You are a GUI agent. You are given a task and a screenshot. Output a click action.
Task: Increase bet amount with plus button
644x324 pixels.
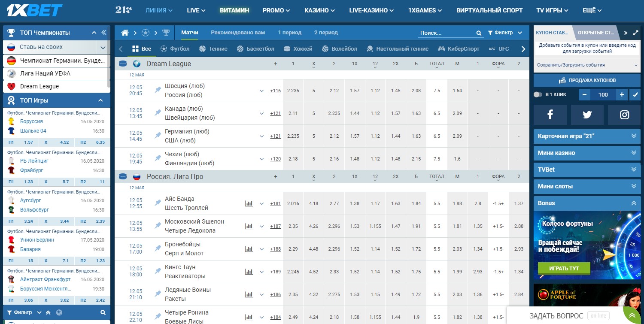tap(621, 94)
